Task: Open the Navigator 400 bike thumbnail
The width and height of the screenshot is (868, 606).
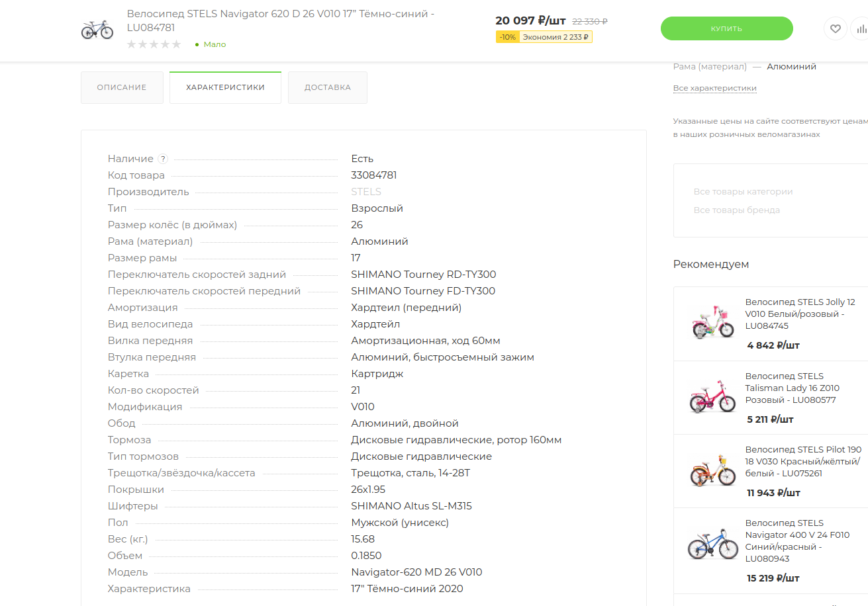Action: pos(712,544)
